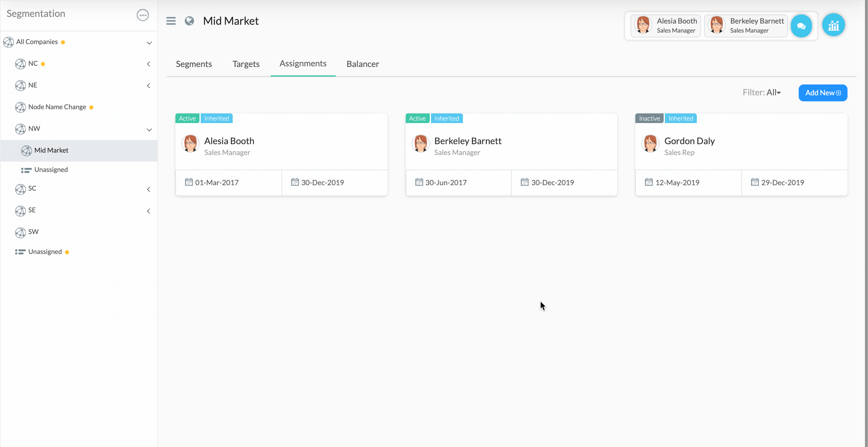Viewport: 868px width, 447px height.
Task: Click calendar icon next to 29-Dec-2019
Action: (755, 182)
